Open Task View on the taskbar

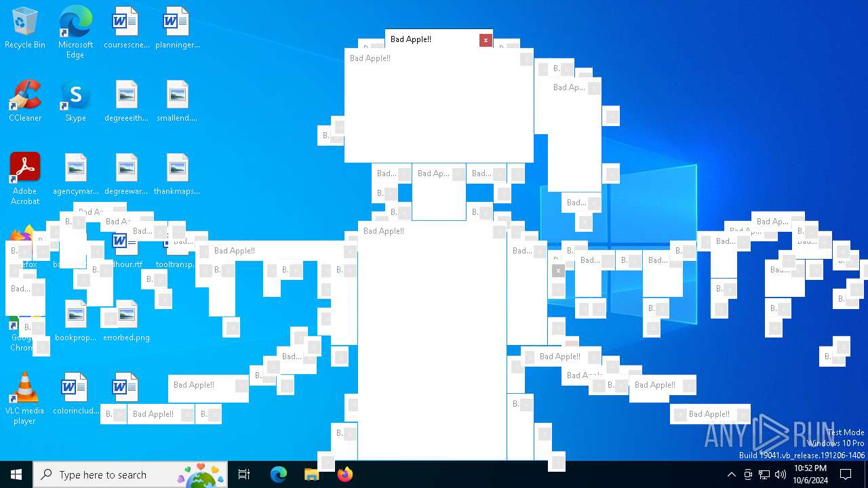pos(244,474)
